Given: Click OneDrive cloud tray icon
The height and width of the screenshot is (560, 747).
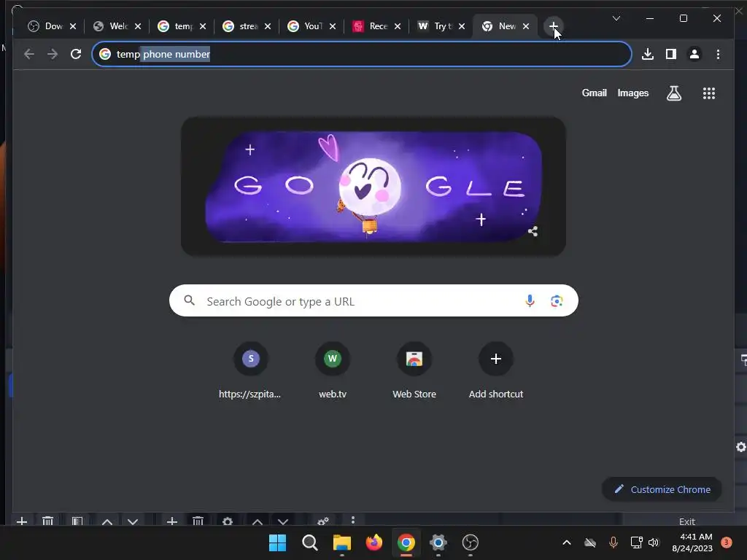Looking at the screenshot, I should coord(589,542).
